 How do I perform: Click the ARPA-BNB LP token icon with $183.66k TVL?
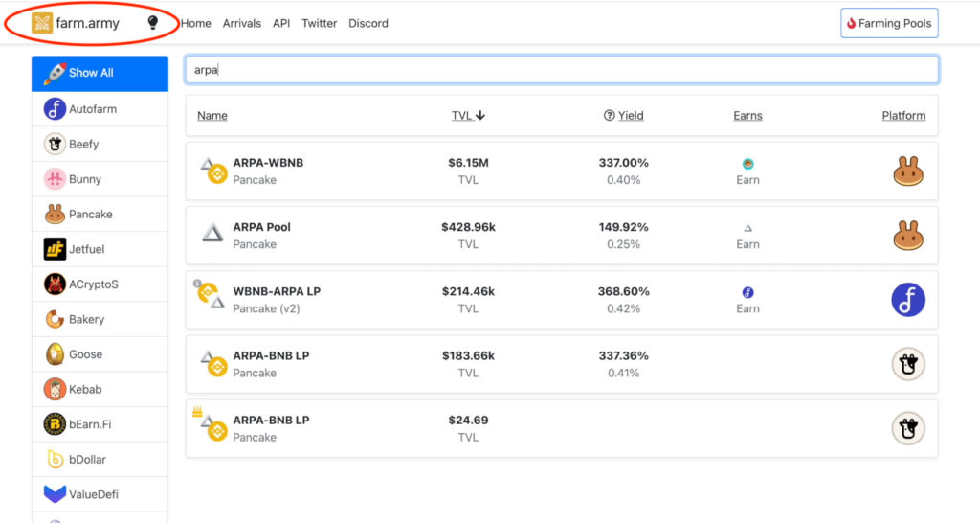213,363
